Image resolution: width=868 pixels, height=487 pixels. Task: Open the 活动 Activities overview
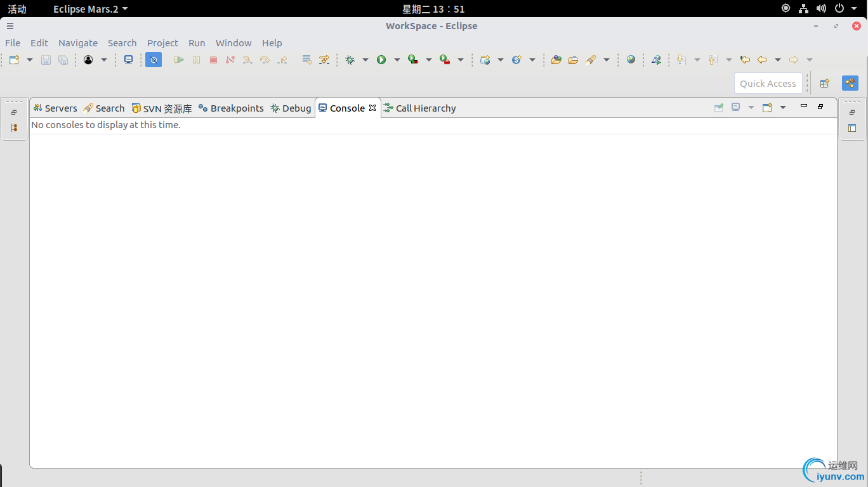17,9
